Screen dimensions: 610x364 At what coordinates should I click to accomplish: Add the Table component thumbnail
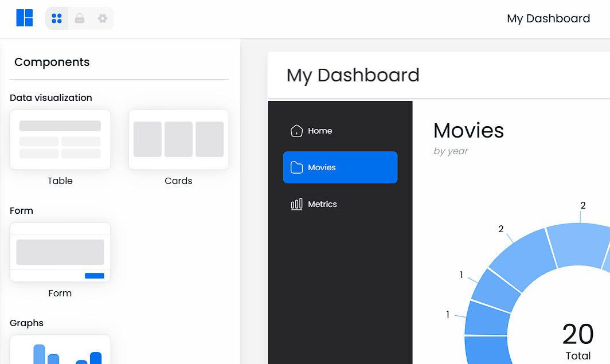click(60, 140)
